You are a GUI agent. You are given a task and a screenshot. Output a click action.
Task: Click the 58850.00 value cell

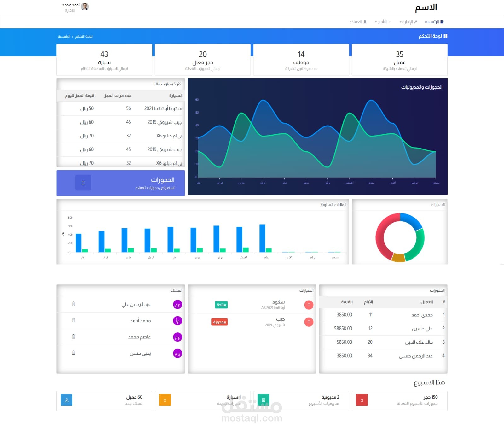click(x=343, y=329)
